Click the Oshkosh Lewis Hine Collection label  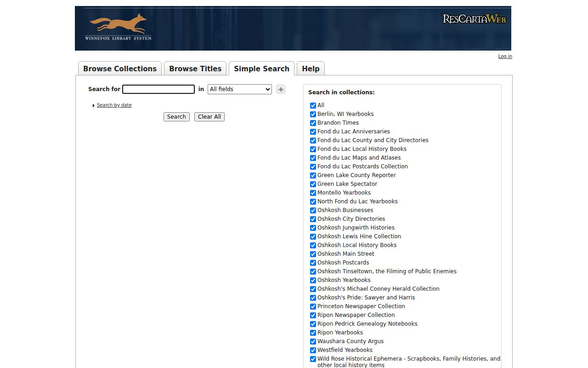click(359, 236)
